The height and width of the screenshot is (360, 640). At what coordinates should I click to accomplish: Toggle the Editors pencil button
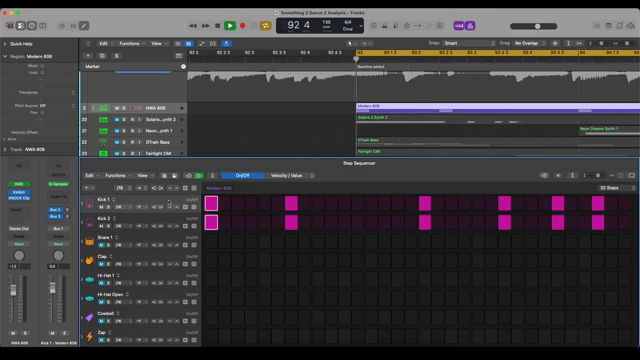coord(84,26)
